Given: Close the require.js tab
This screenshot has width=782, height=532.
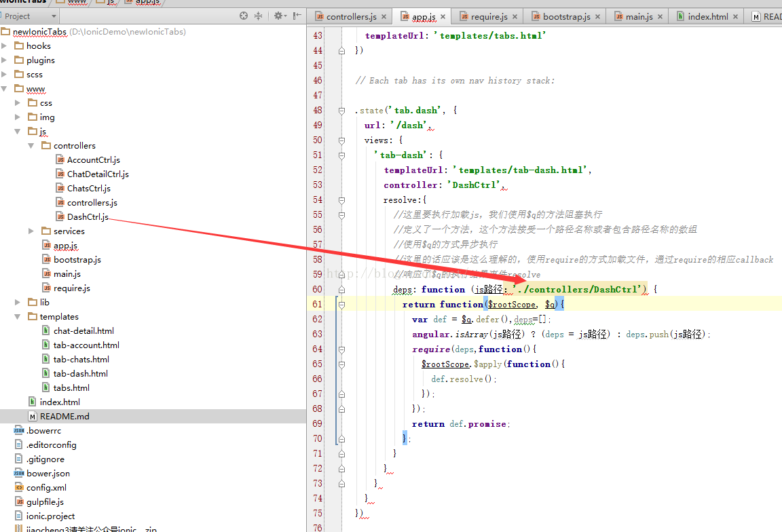Looking at the screenshot, I should click(515, 16).
